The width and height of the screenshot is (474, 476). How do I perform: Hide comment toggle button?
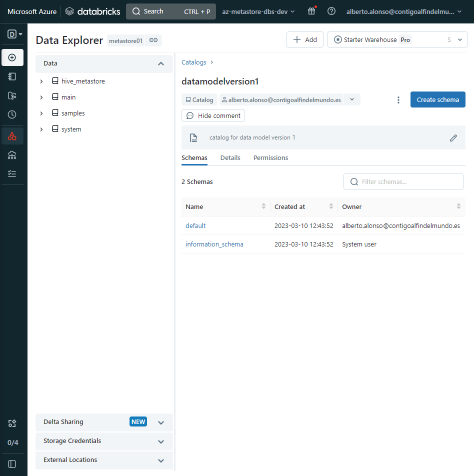213,115
